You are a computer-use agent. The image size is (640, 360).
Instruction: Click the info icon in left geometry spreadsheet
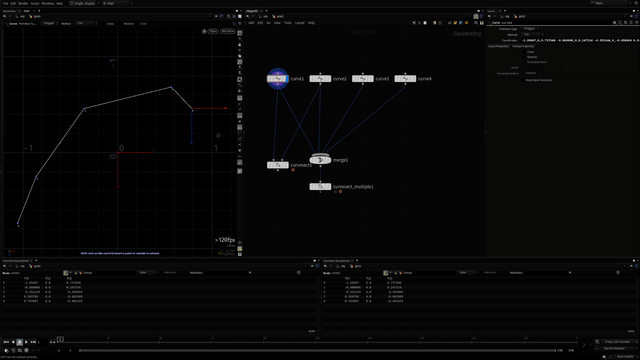coord(298,273)
